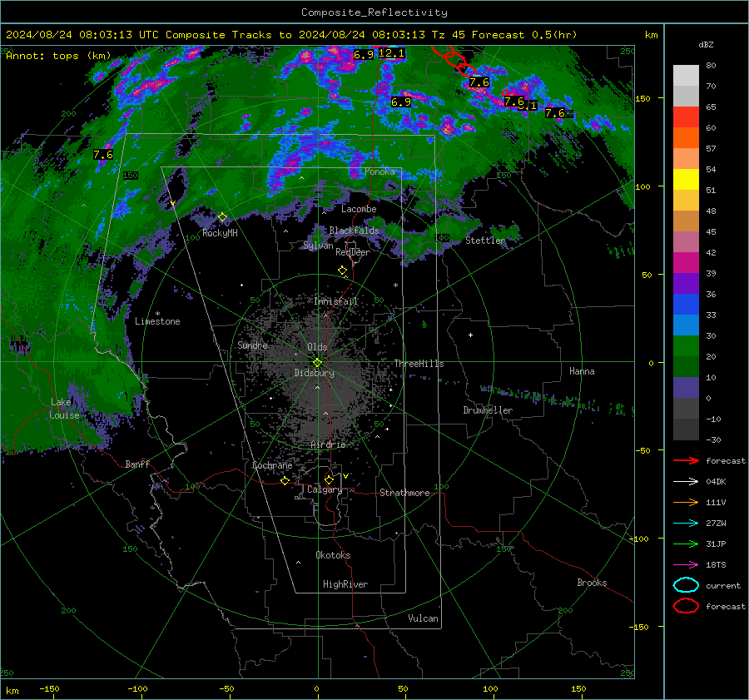Click the Composite_Reflectivity title
The height and width of the screenshot is (700, 749).
click(374, 12)
